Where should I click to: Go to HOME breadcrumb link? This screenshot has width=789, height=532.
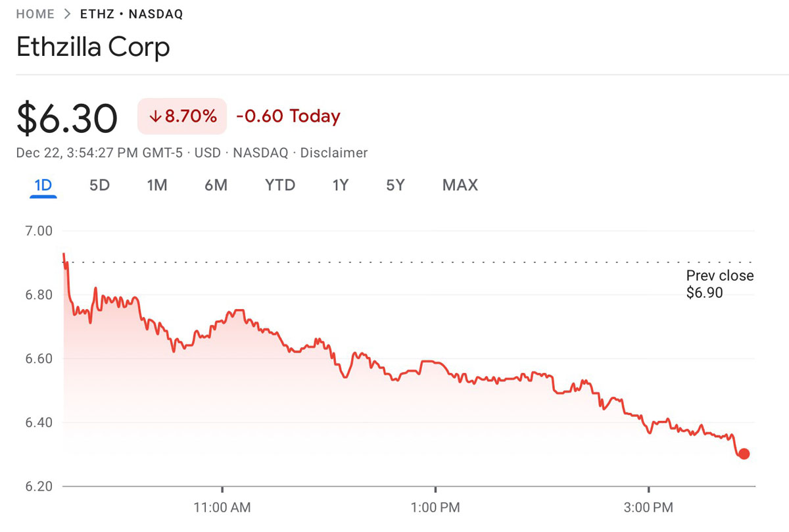click(x=35, y=14)
